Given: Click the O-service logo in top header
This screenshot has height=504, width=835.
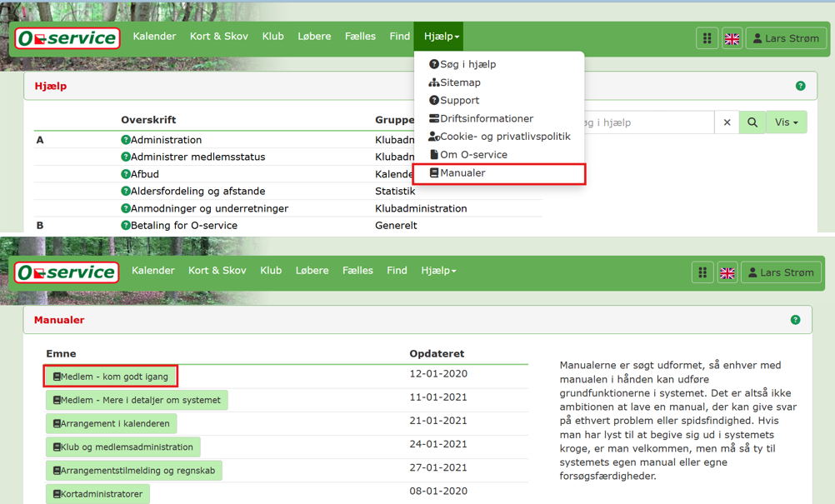Looking at the screenshot, I should 67,38.
